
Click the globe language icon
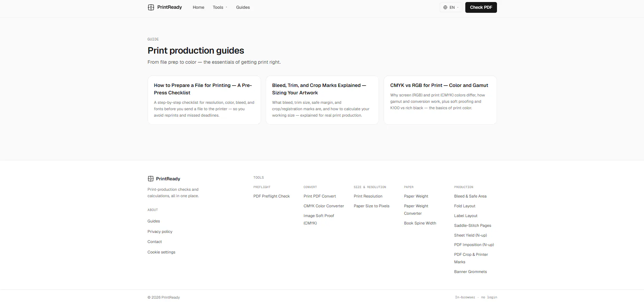(445, 7)
